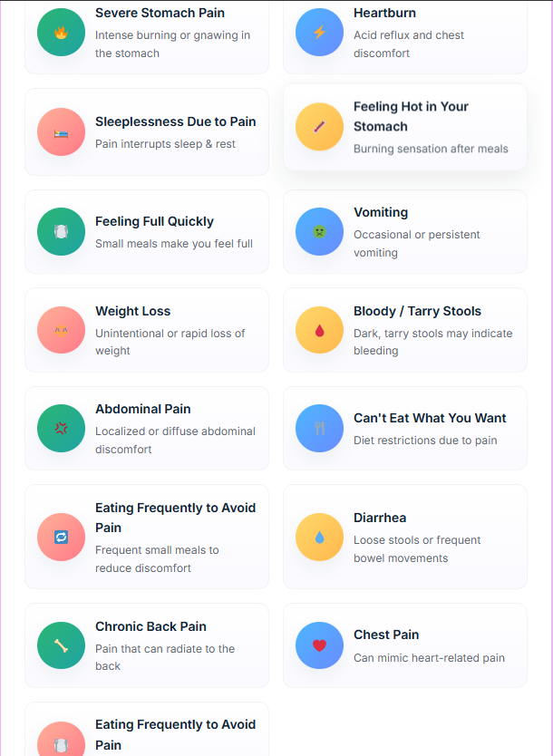This screenshot has height=756, width=553.
Task: Click the nauseated face Vomiting icon
Action: tap(319, 232)
